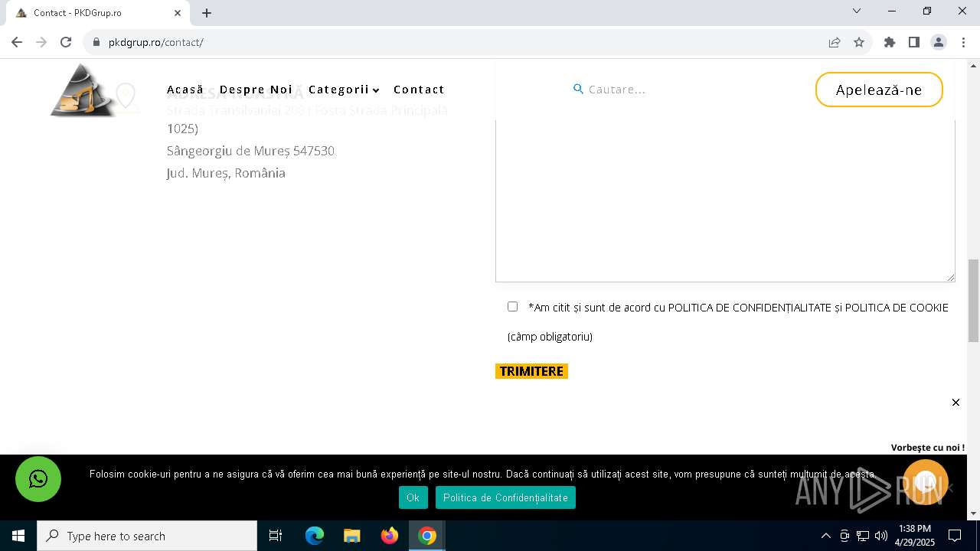This screenshot has height=551, width=980.
Task: Open Contact menu item
Action: point(419,90)
